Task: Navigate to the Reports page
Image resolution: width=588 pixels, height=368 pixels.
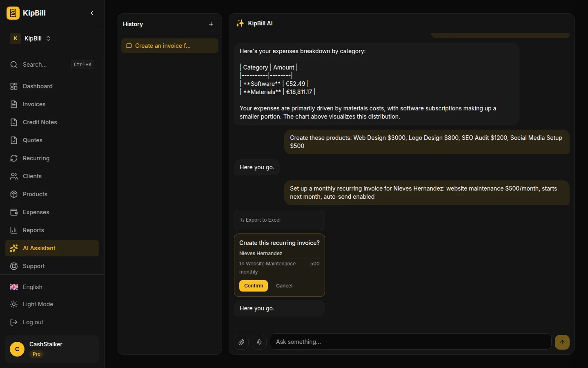Action: coord(33,230)
